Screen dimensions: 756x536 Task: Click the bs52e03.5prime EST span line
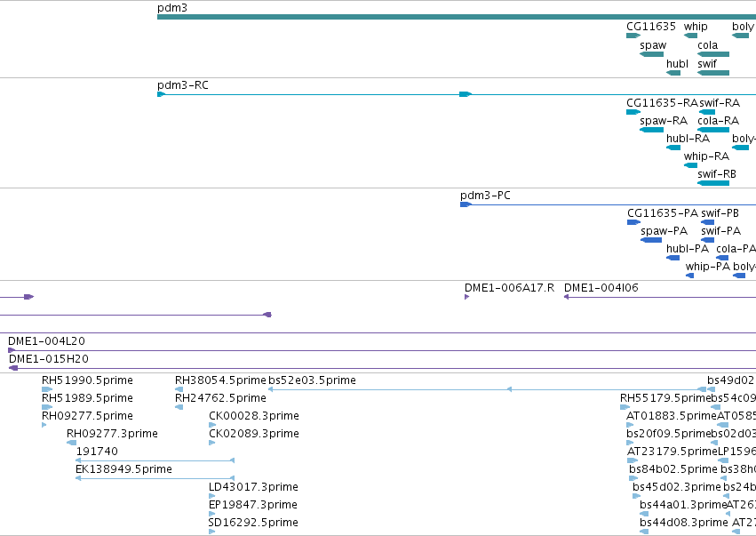click(488, 389)
